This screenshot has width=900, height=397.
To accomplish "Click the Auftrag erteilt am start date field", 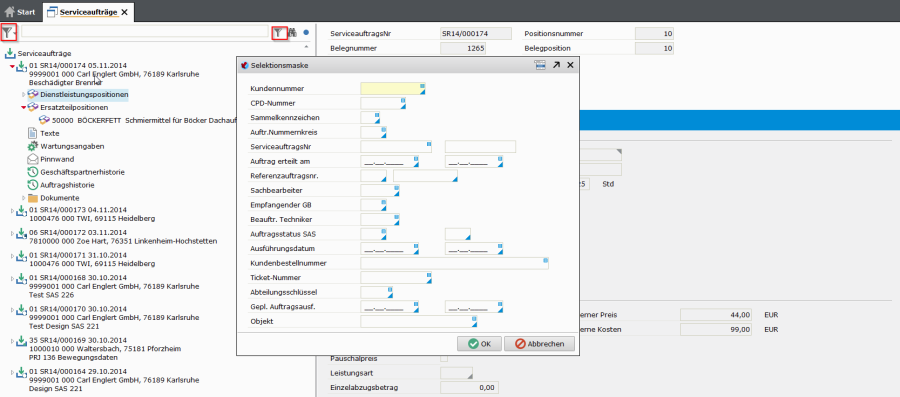I will pyautogui.click(x=390, y=162).
